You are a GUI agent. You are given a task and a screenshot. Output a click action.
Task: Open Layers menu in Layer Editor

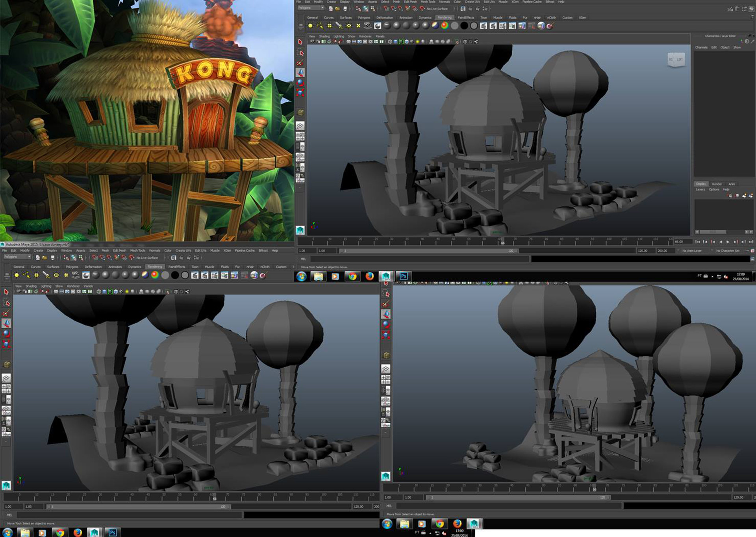[x=700, y=189]
